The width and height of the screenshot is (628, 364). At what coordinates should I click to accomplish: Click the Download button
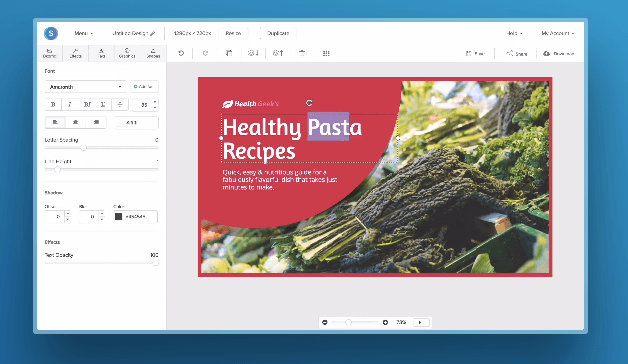point(559,53)
